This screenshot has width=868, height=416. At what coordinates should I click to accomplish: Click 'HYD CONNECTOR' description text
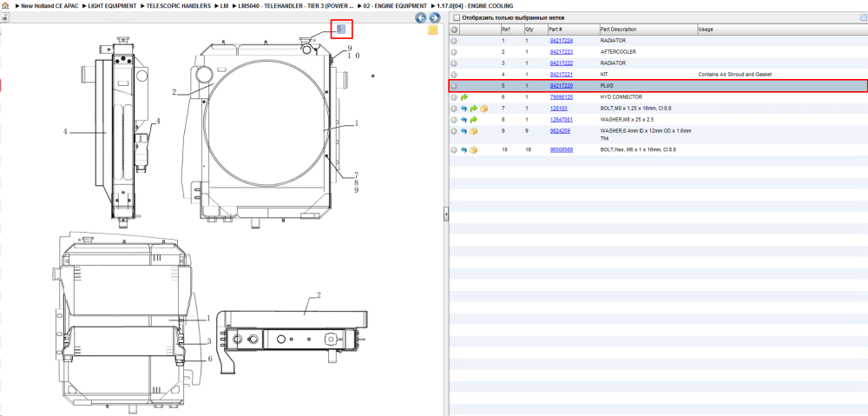coord(621,97)
